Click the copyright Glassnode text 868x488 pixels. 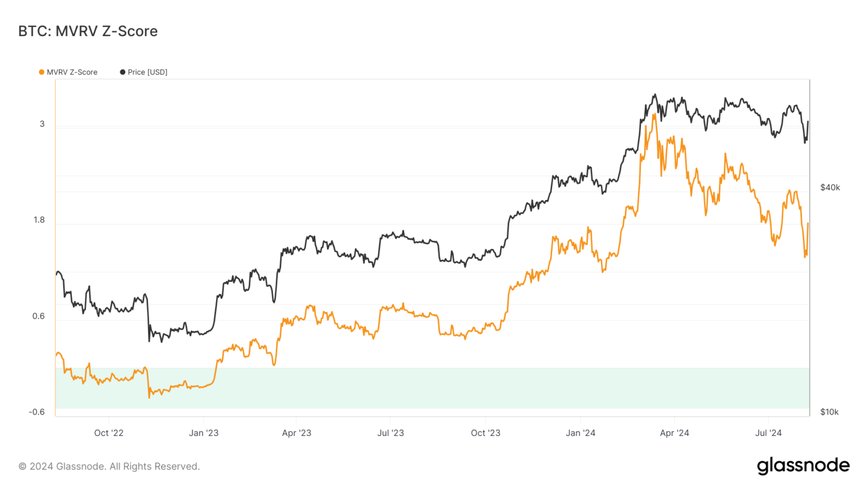[109, 467]
